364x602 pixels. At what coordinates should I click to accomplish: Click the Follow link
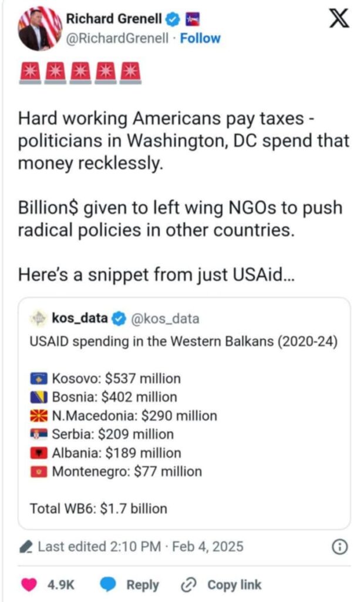coord(201,38)
